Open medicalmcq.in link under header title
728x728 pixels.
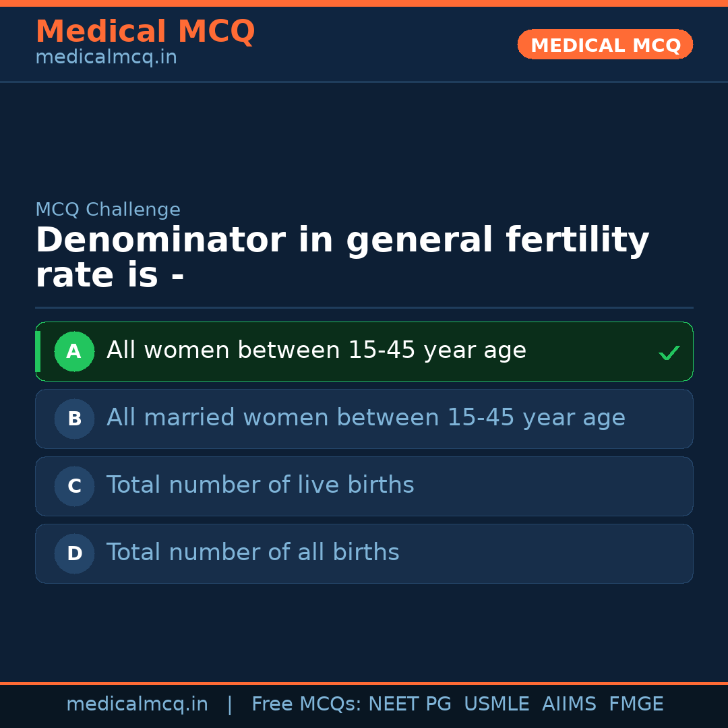click(x=106, y=58)
